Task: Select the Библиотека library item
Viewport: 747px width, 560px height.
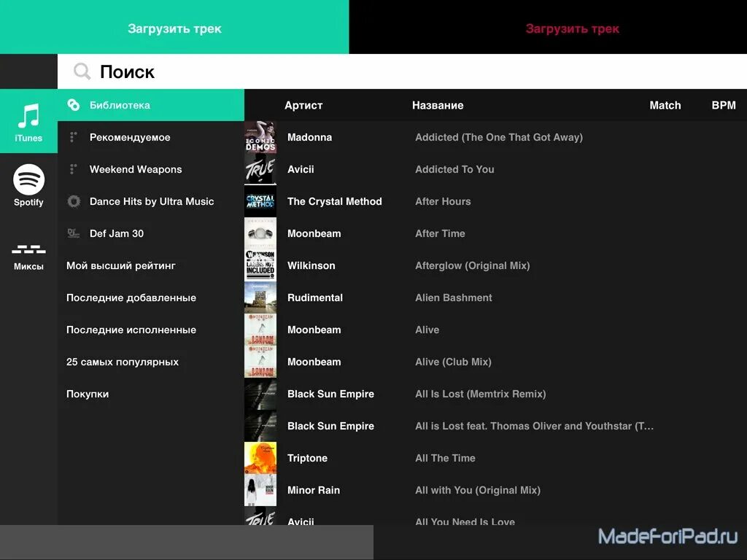Action: pyautogui.click(x=151, y=105)
